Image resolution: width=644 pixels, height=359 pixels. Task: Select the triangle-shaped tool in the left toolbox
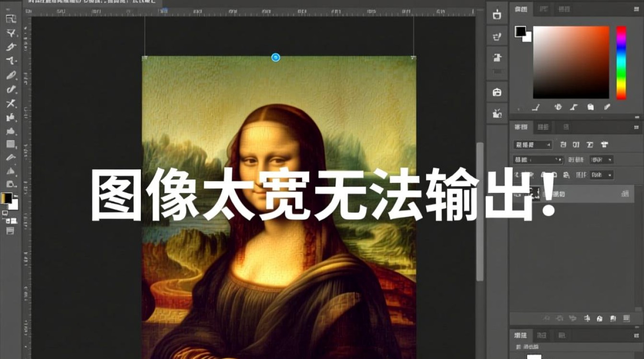point(11,171)
